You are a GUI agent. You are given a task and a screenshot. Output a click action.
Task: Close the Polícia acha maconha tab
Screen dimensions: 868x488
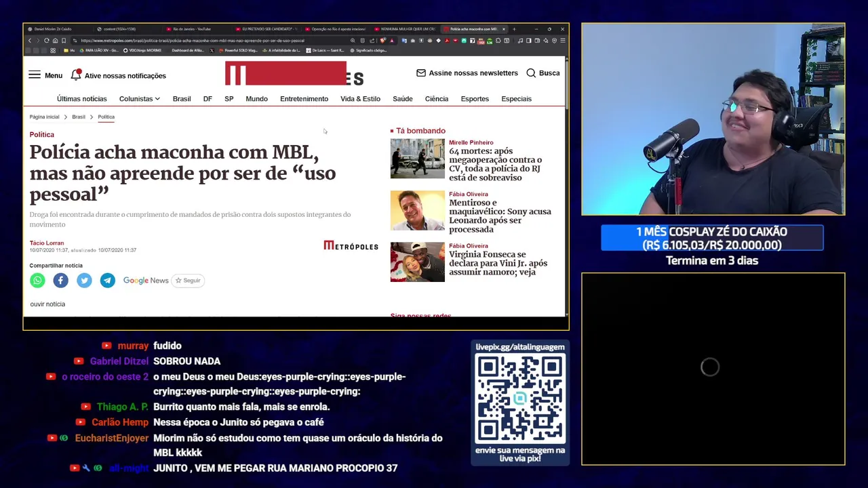503,29
